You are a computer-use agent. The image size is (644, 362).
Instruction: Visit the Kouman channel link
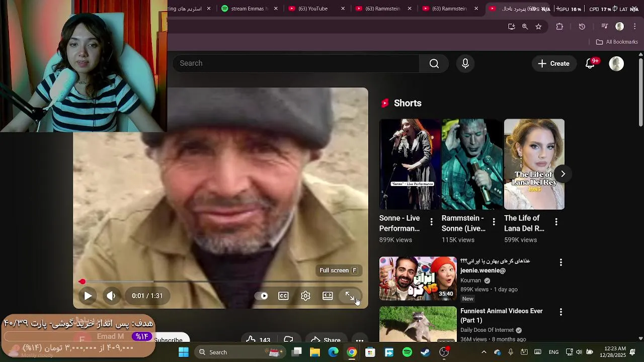(x=471, y=281)
